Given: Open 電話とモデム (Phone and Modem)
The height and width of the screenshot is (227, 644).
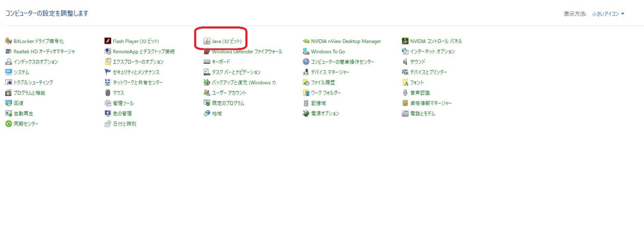Looking at the screenshot, I should coord(419,114).
